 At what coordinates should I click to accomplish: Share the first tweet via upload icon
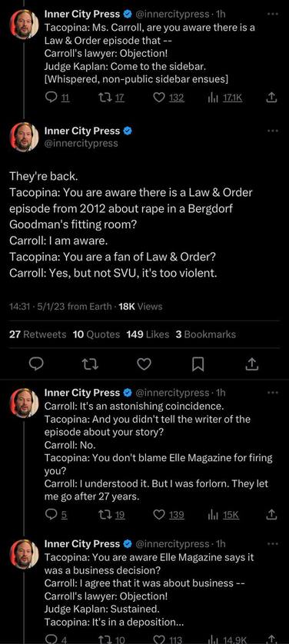coord(272,98)
